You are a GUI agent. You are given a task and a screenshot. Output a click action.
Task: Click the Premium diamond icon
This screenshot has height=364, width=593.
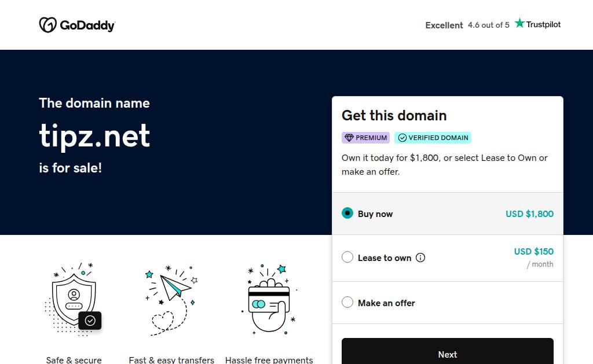tap(349, 138)
